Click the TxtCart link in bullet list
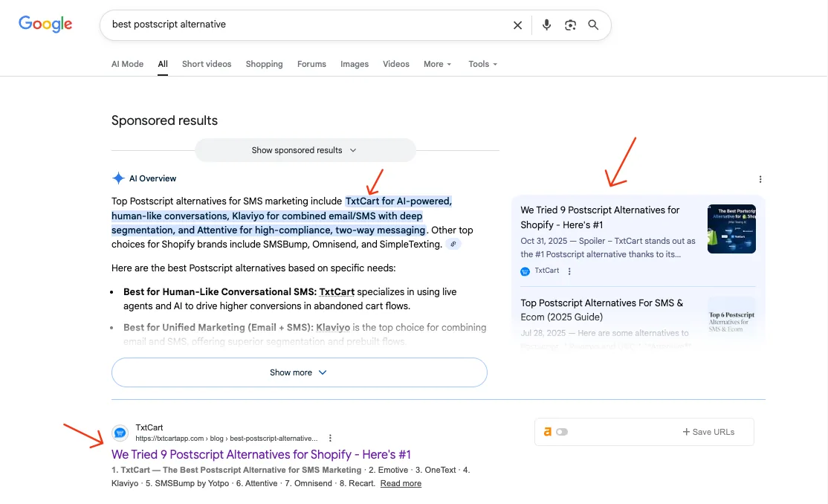 pyautogui.click(x=337, y=291)
